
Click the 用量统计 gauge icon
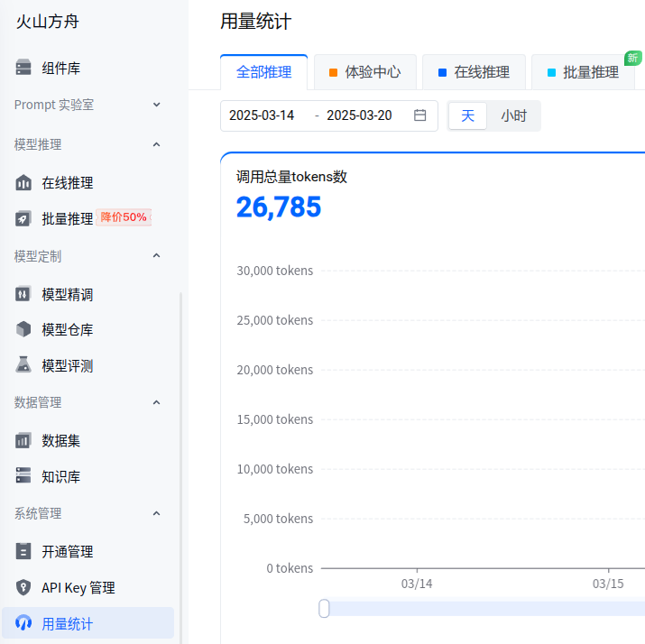click(23, 623)
